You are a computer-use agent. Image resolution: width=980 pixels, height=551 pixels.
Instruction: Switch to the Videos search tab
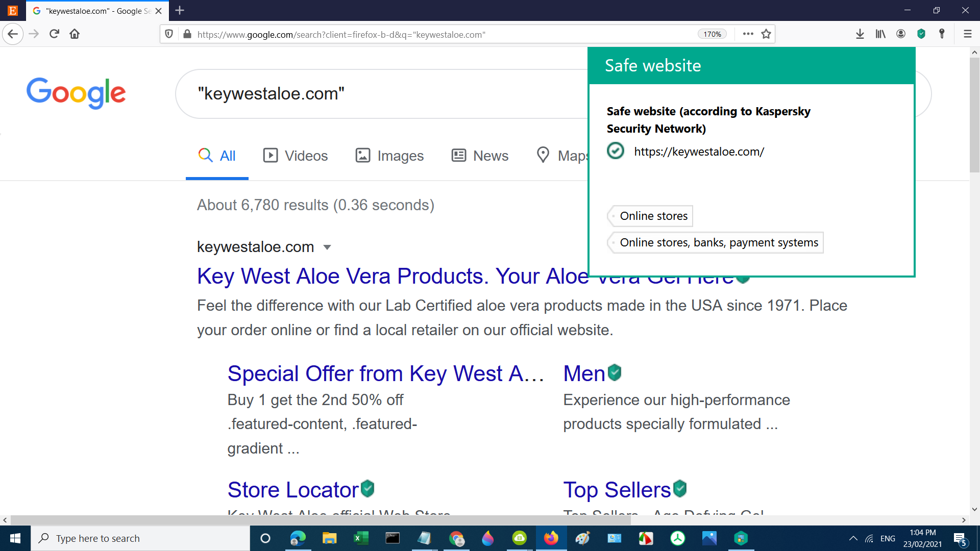click(x=296, y=156)
